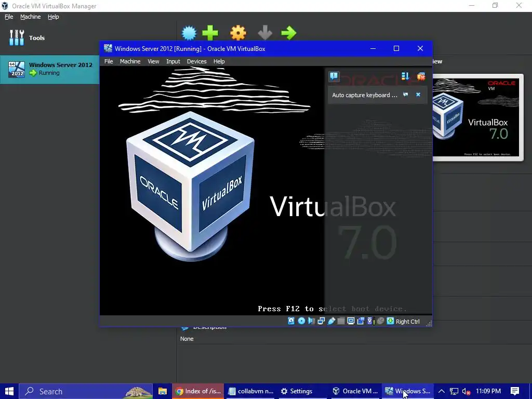Click the USB devices icon in VM status bar
The image size is (532, 399).
coord(331,321)
